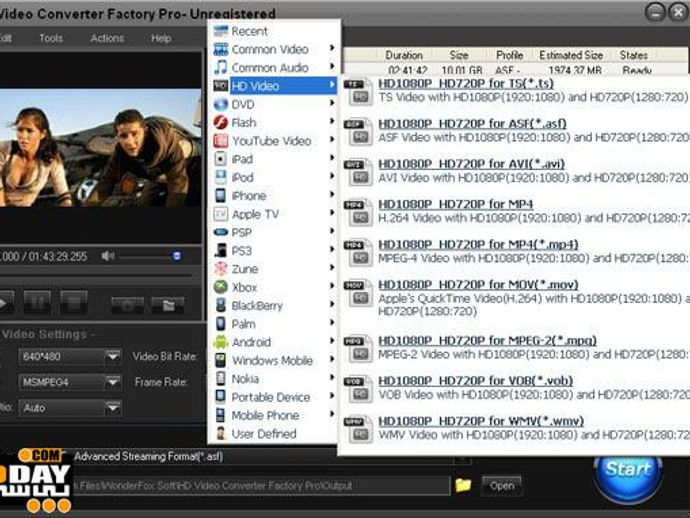Click the Apple TV icon
The image size is (690, 518).
(220, 214)
